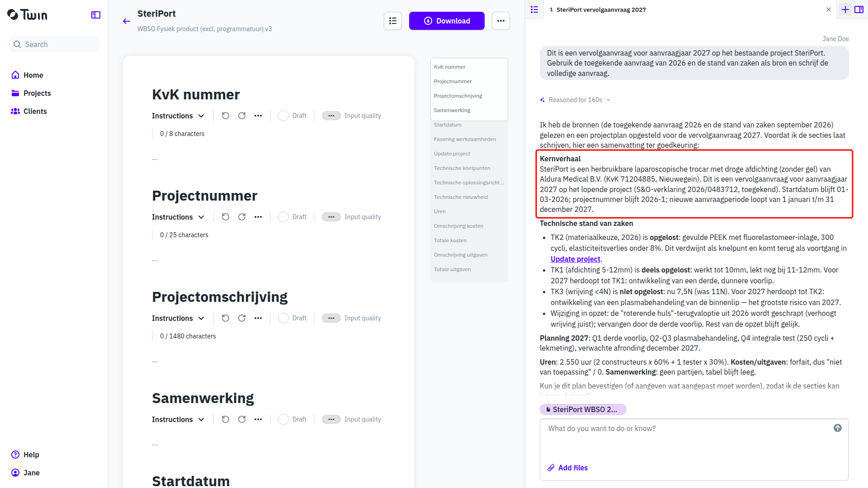Open the Update project link
The image size is (868, 488).
[x=575, y=259]
